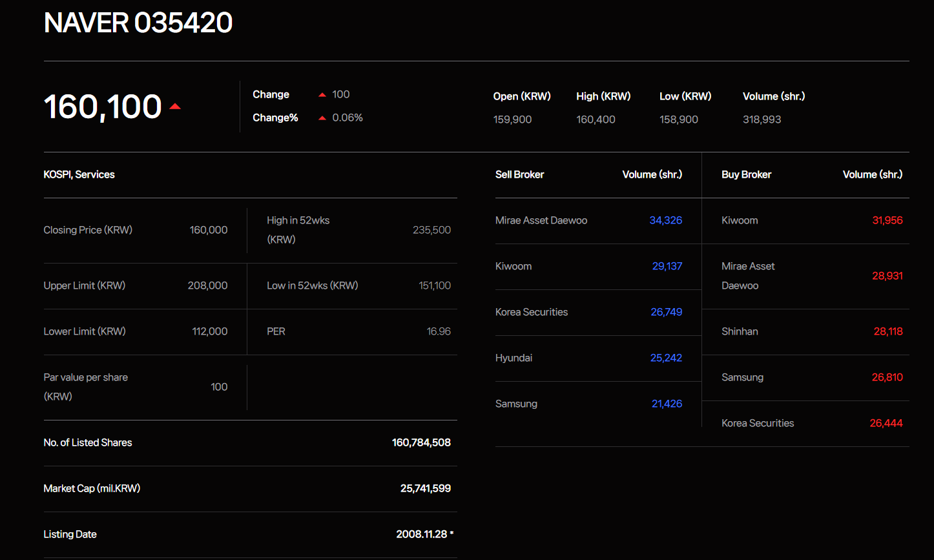This screenshot has height=560, width=934.
Task: Click the Volume (shr.) value 318,993
Action: 762,119
